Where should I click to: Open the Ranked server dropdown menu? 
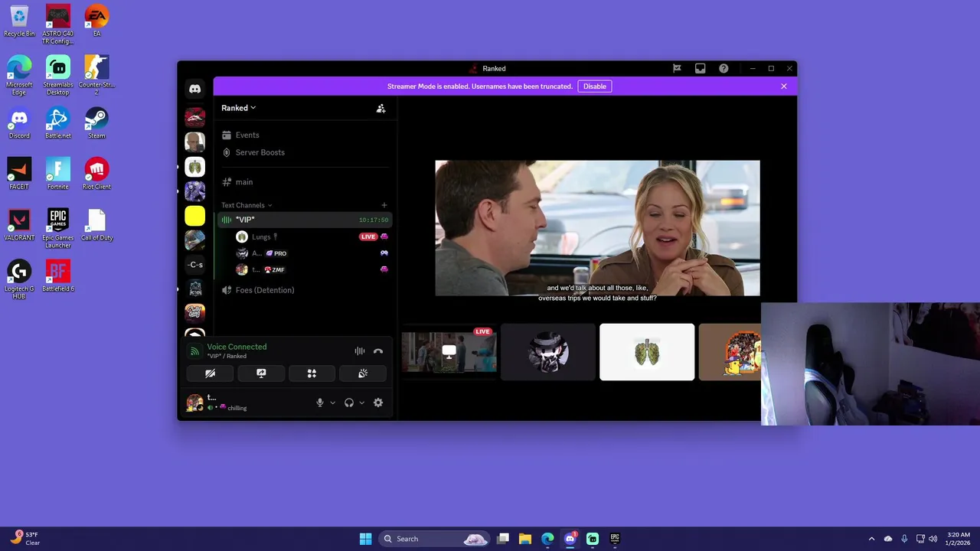point(239,108)
